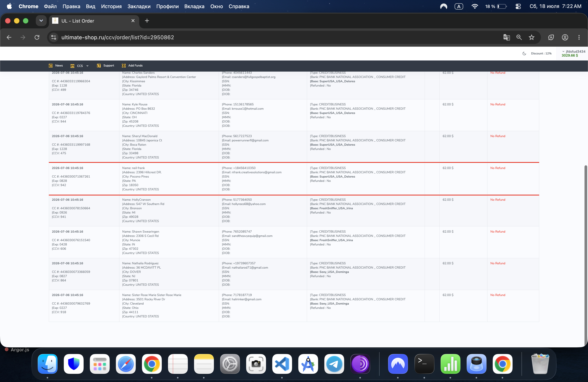Image resolution: width=588 pixels, height=382 pixels.
Task: Click the date and time in the menu bar
Action: coord(555,6)
